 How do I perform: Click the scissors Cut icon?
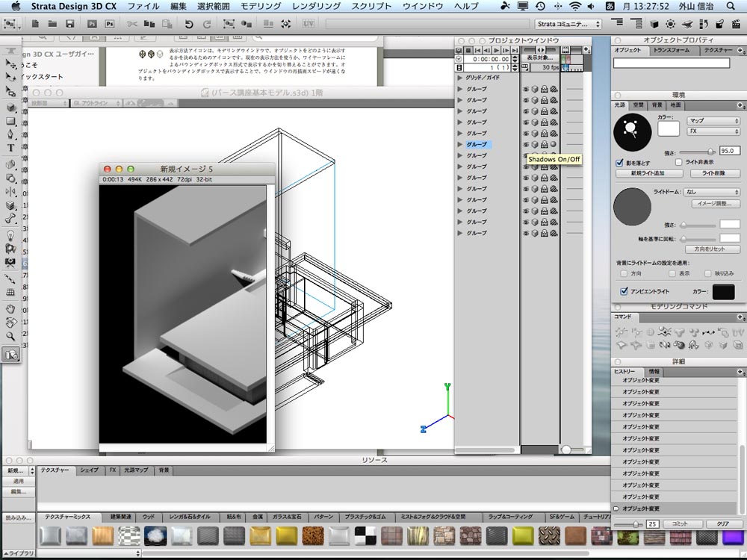click(132, 24)
